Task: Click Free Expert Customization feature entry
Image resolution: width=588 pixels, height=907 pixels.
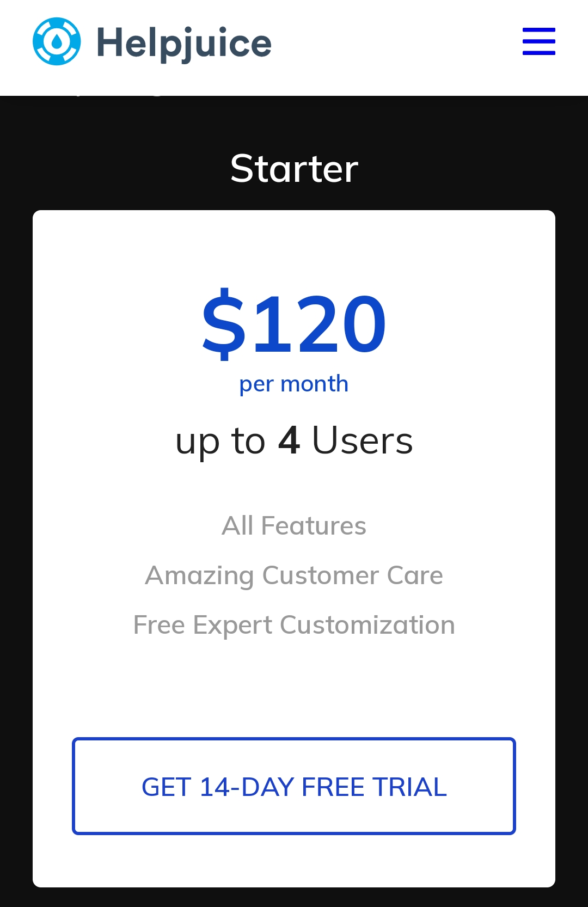Action: click(x=294, y=624)
